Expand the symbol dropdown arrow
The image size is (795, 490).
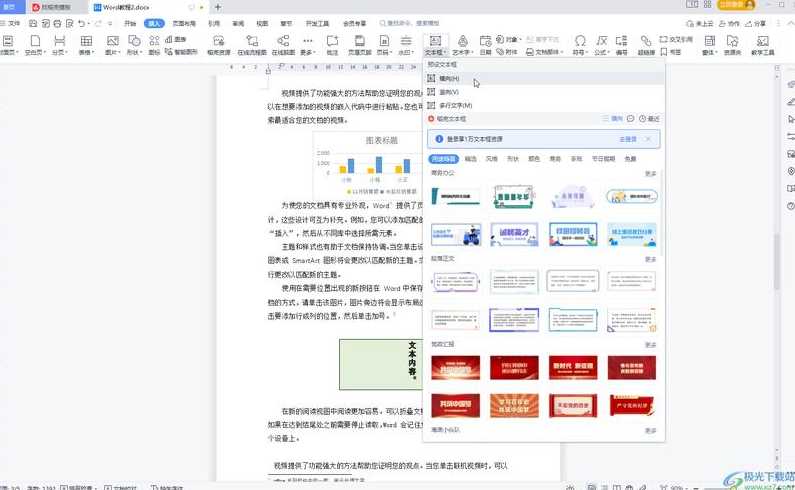(586, 52)
